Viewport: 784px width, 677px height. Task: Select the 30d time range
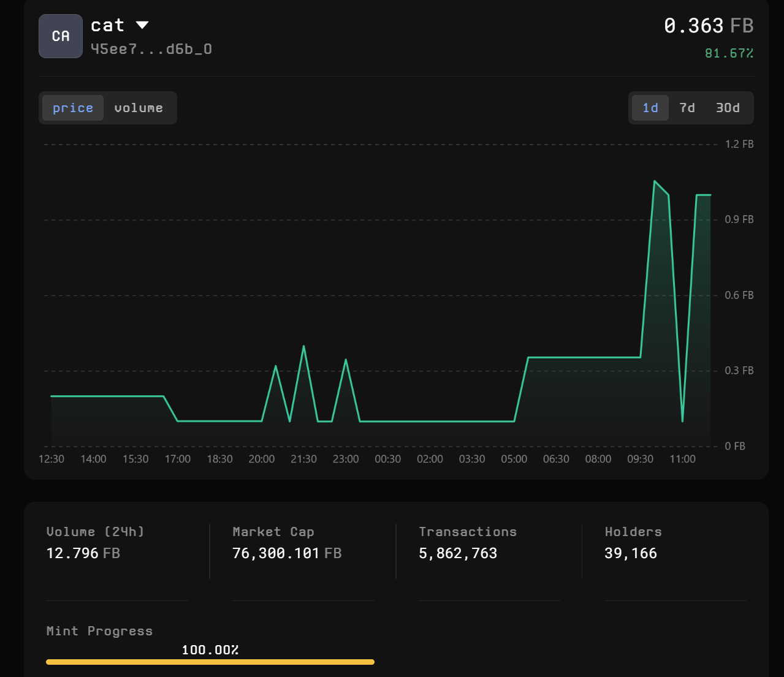pyautogui.click(x=728, y=108)
